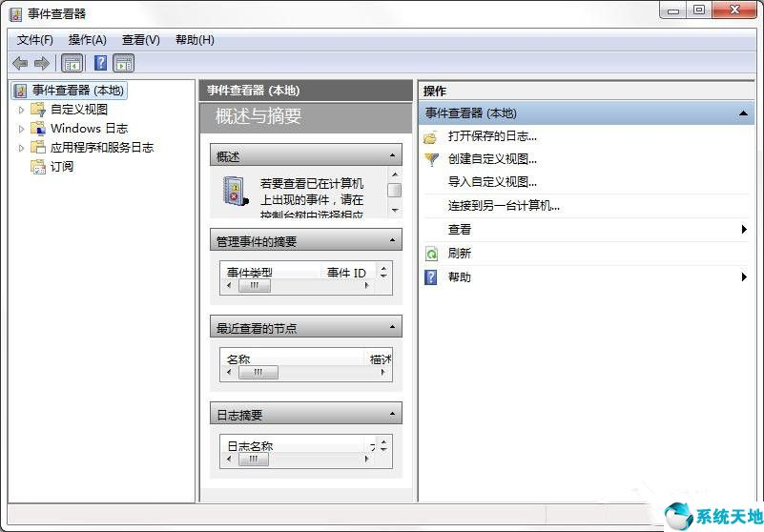Click the Forward arrow toolbar icon
Viewport: 764px width, 532px height.
click(x=42, y=63)
